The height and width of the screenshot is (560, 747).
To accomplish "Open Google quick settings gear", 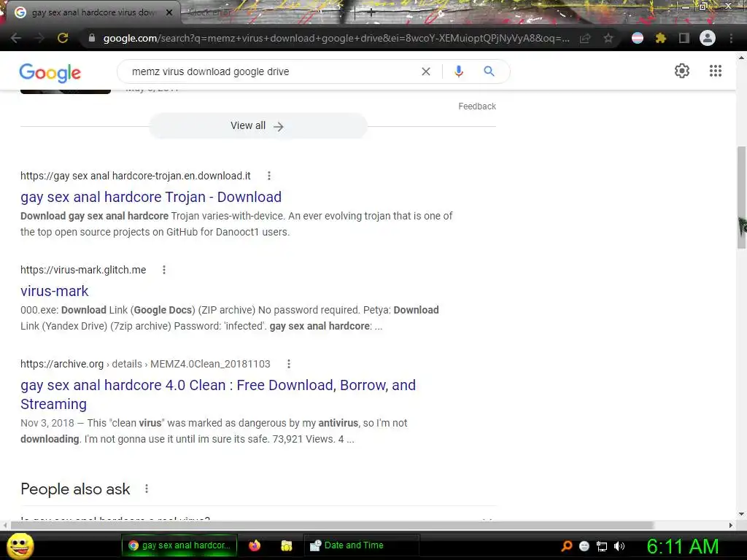I will click(x=682, y=71).
